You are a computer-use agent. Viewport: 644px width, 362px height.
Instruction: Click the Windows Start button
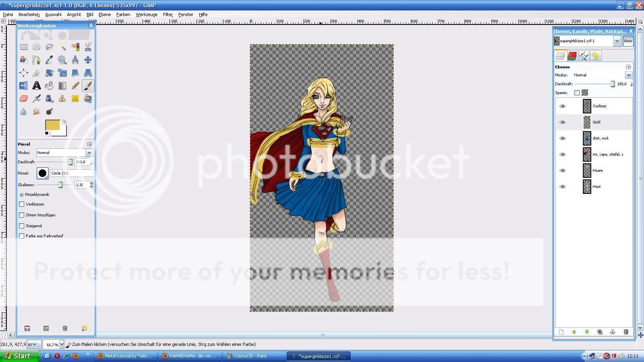[20, 356]
